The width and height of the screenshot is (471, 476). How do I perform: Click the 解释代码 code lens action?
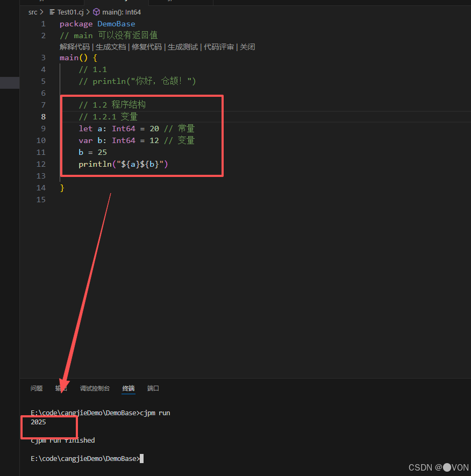(x=75, y=47)
